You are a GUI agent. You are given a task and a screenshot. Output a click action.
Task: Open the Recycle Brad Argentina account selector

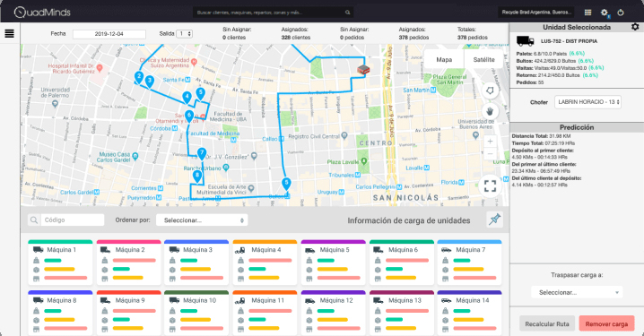click(x=536, y=13)
